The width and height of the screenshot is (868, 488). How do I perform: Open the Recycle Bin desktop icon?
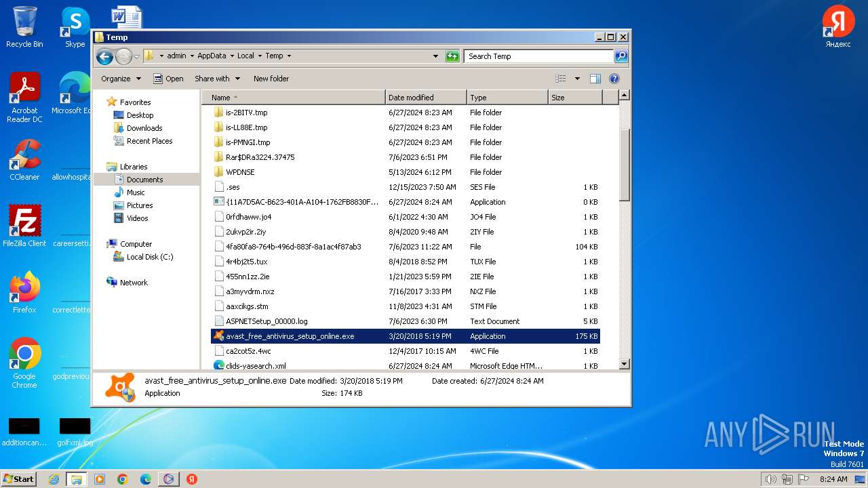coord(24,27)
